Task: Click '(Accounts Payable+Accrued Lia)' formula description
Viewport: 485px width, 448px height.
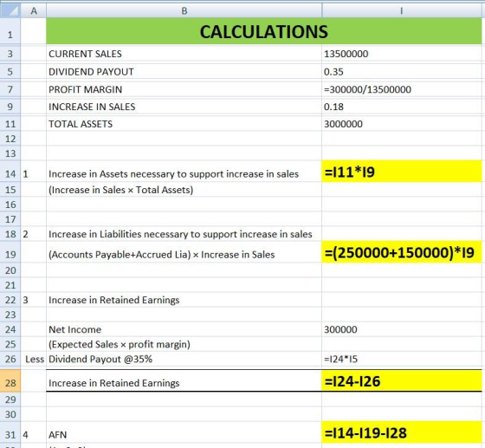Action: tap(184, 252)
